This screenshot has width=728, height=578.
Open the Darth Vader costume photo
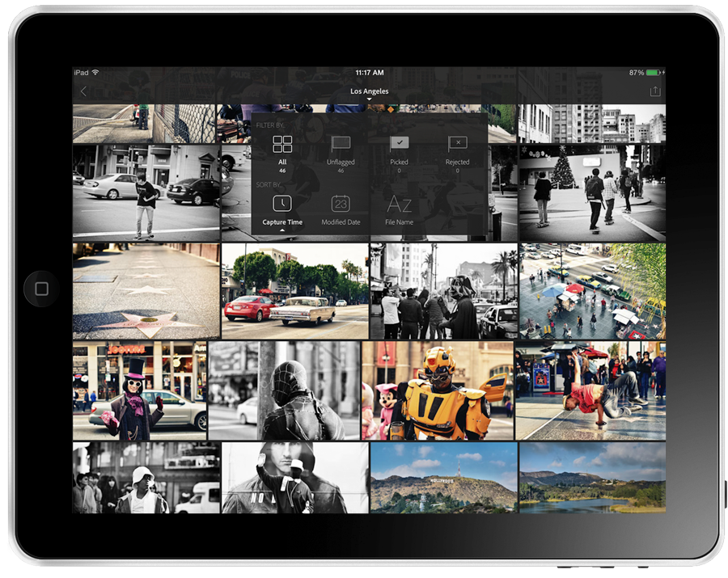[444, 291]
